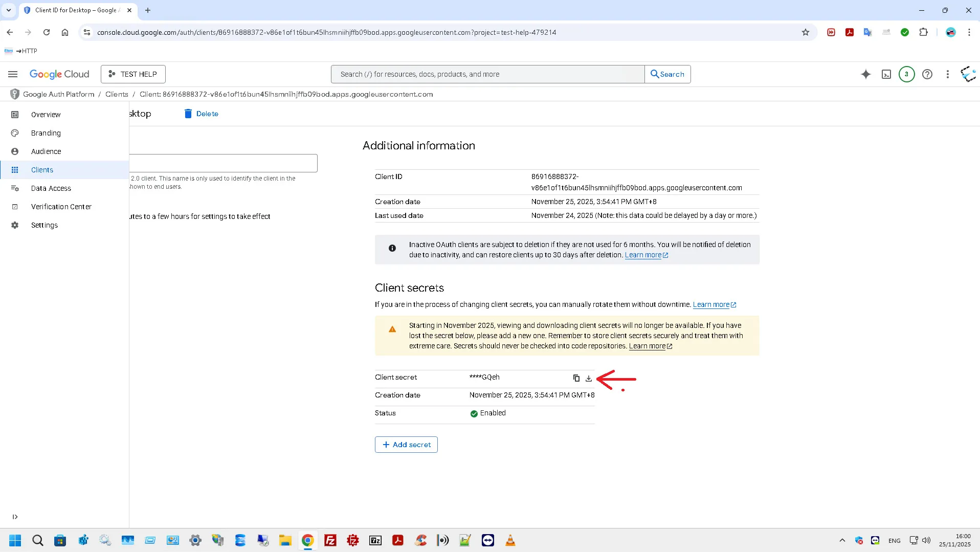Open File Explorer from the taskbar
The width and height of the screenshot is (980, 552).
(x=285, y=540)
